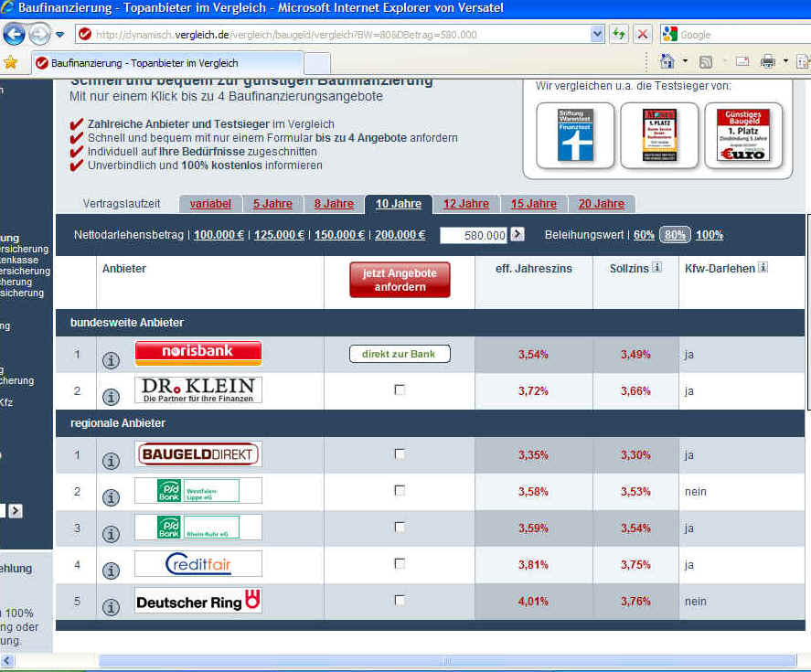The height and width of the screenshot is (672, 811).
Task: Click the Read mail icon
Action: (x=742, y=62)
